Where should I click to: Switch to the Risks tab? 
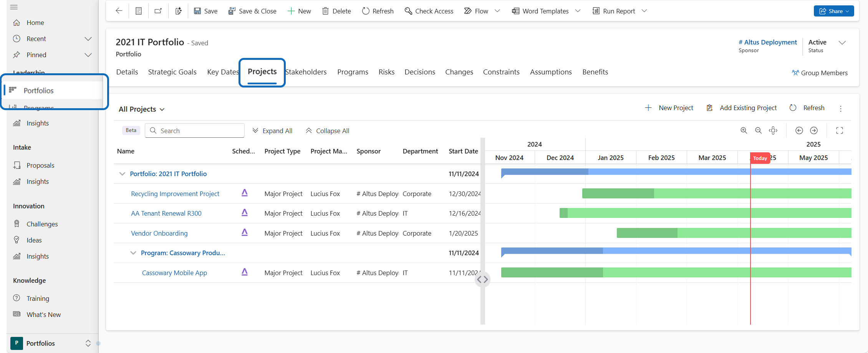[386, 72]
